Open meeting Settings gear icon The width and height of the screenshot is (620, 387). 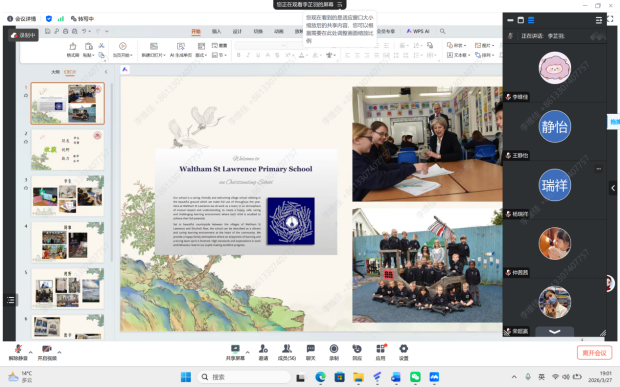point(403,352)
